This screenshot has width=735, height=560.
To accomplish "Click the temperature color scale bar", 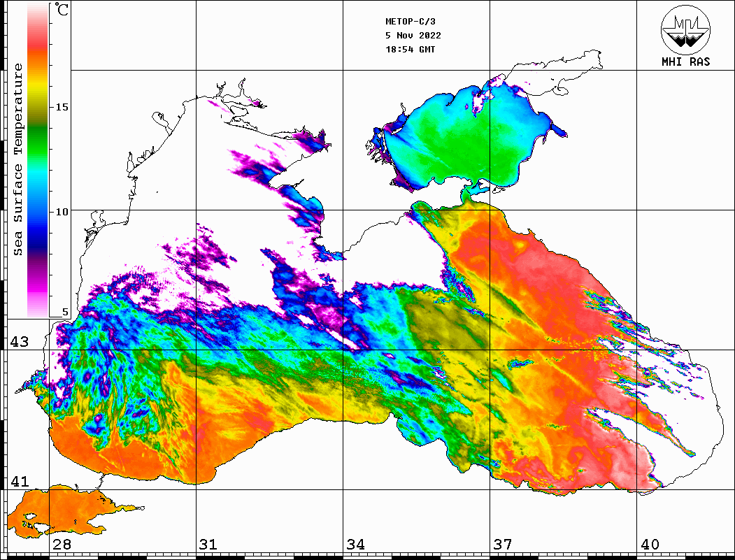I will tap(38, 160).
